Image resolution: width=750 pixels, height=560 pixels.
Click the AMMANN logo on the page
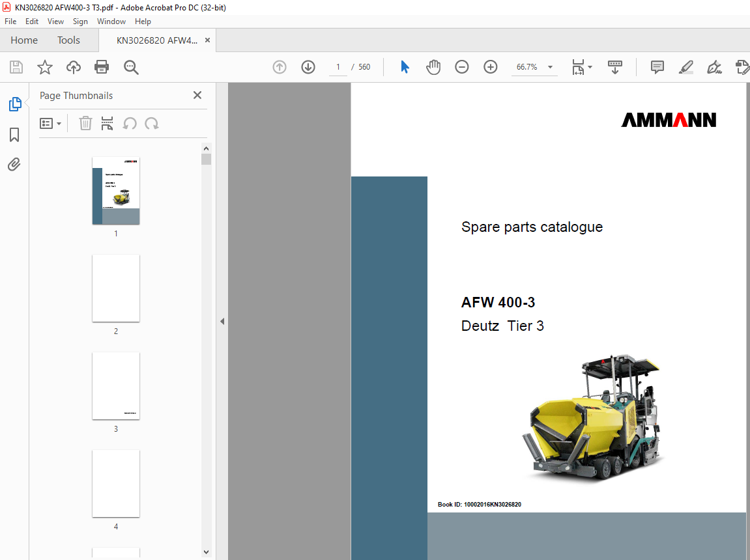pos(669,119)
